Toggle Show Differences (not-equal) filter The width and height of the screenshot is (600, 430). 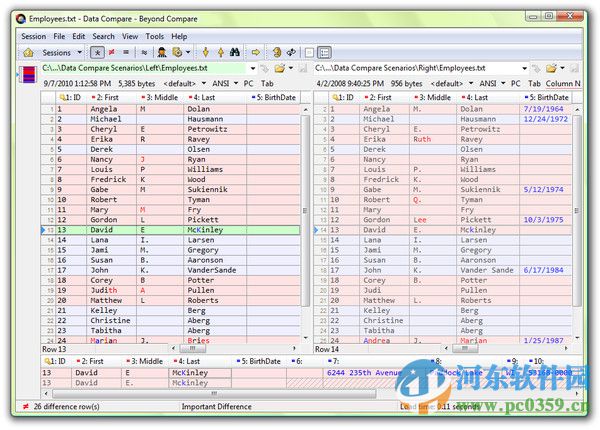[112, 52]
